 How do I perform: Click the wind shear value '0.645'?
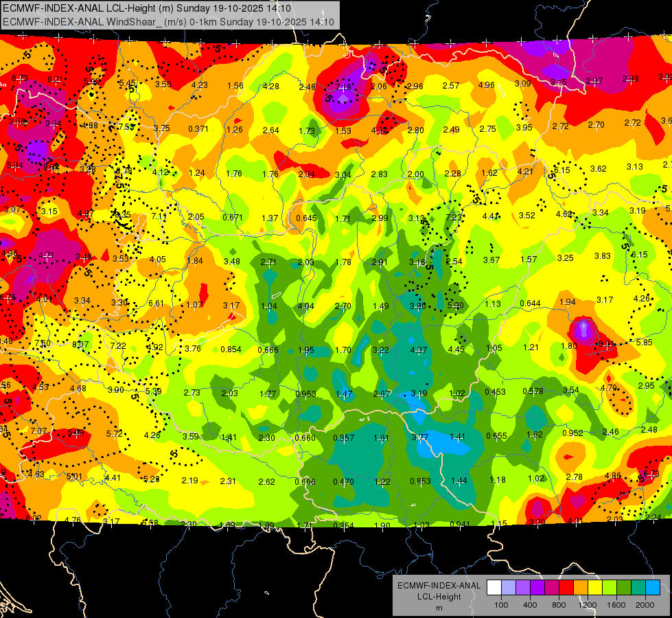click(x=306, y=218)
